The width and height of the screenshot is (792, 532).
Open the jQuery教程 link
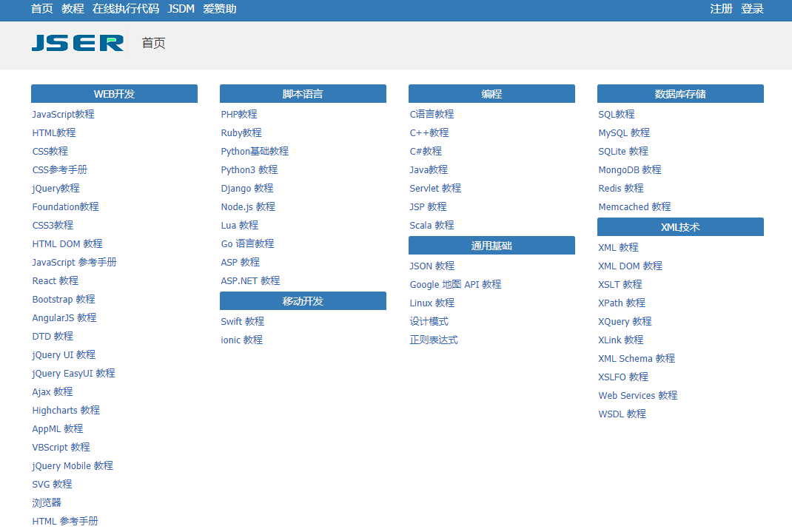pyautogui.click(x=56, y=188)
